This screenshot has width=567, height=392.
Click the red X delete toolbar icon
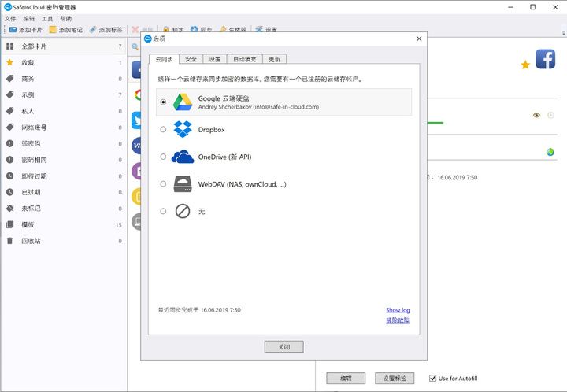(135, 30)
